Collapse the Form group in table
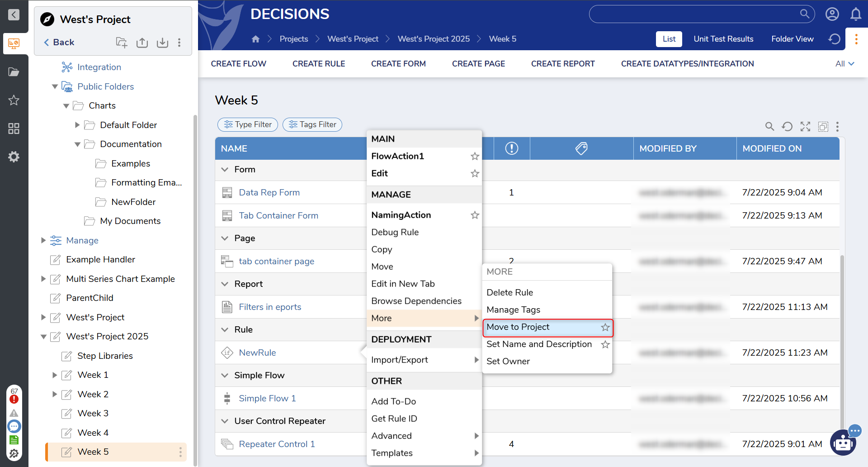 [x=225, y=170]
